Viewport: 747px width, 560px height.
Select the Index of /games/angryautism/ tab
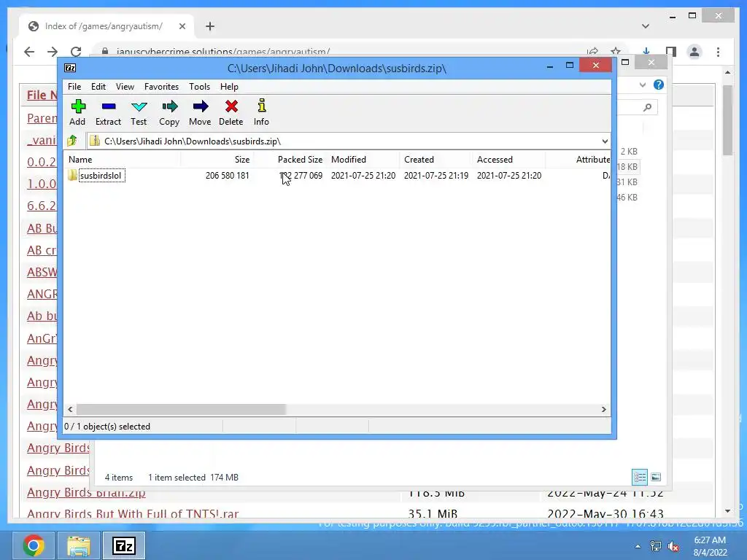[104, 26]
